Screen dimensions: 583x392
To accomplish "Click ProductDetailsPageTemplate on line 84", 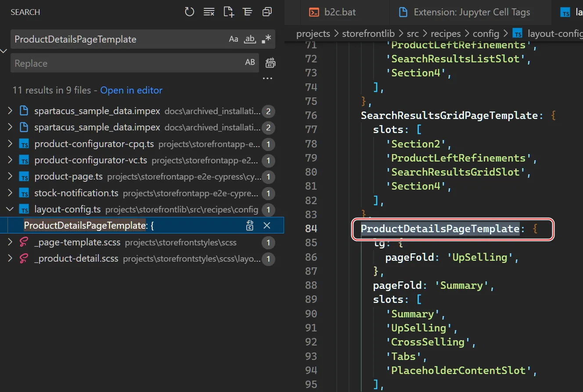I will (440, 229).
